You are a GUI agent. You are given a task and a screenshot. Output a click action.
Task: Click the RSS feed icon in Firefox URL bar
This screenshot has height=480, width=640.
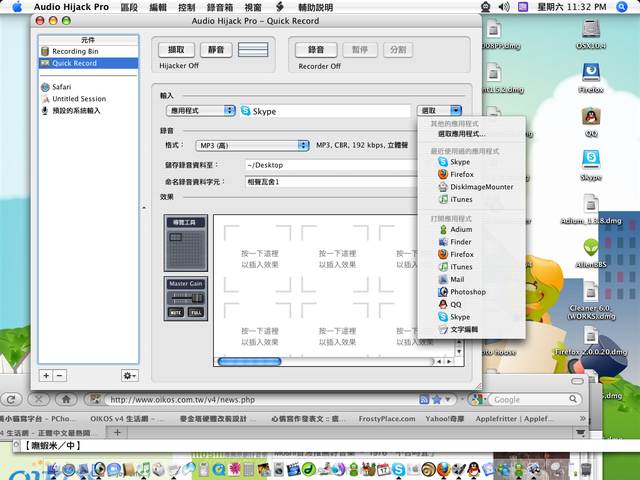pos(424,400)
